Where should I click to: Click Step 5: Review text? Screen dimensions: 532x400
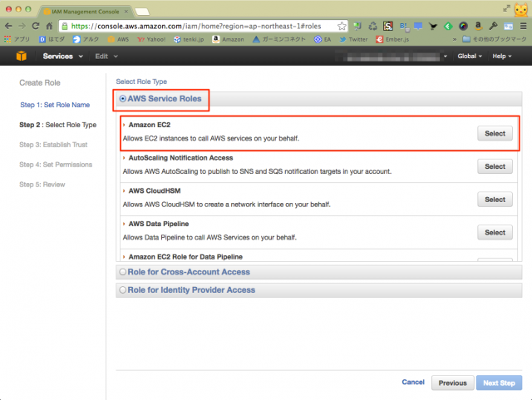[42, 185]
